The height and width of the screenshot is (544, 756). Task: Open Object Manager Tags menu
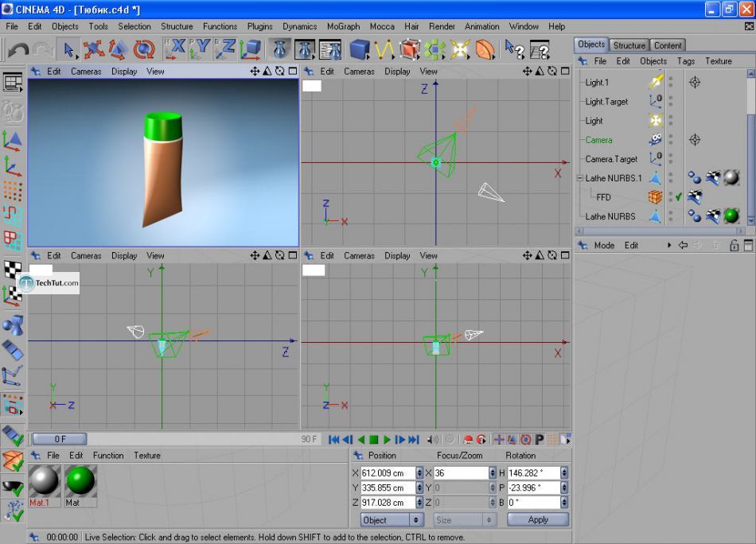pyautogui.click(x=686, y=61)
